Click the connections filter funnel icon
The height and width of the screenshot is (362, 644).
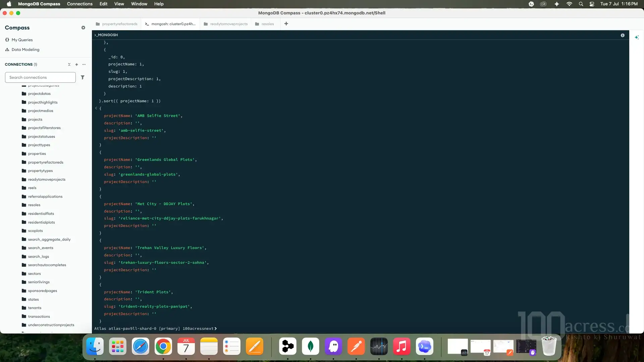(83, 77)
